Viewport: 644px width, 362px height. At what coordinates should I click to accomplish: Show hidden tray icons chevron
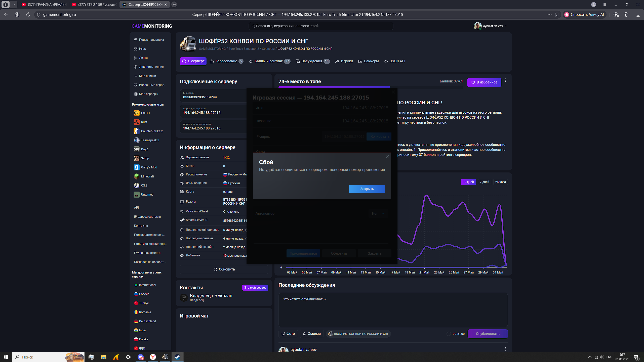coord(590,357)
